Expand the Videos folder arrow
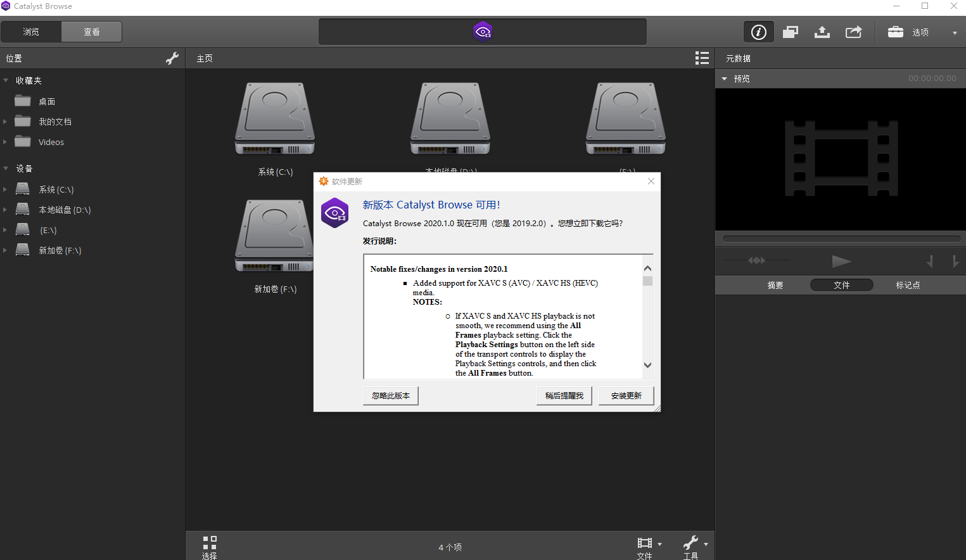This screenshot has width=966, height=560. pos(5,142)
